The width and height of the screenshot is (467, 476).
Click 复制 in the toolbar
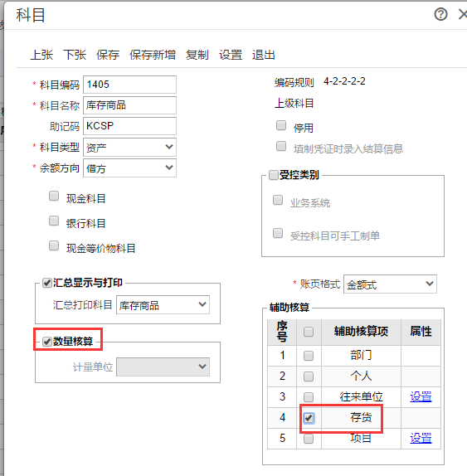(x=197, y=55)
